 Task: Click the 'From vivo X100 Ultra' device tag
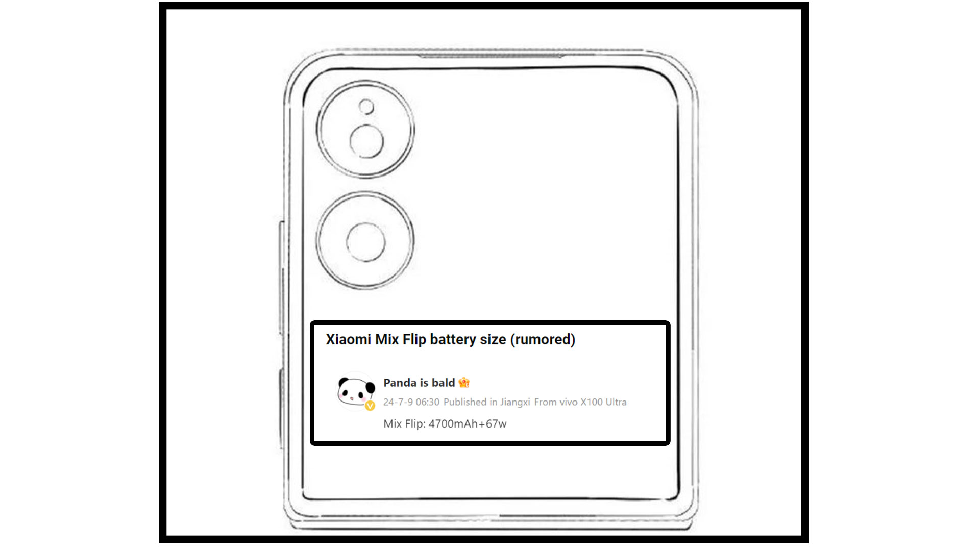[x=580, y=402]
